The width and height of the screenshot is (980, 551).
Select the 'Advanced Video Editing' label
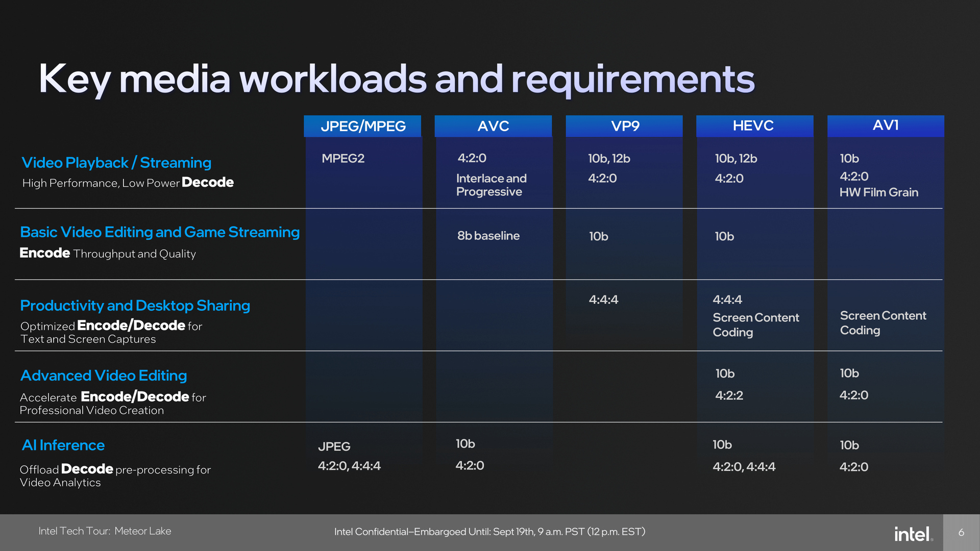coord(103,375)
